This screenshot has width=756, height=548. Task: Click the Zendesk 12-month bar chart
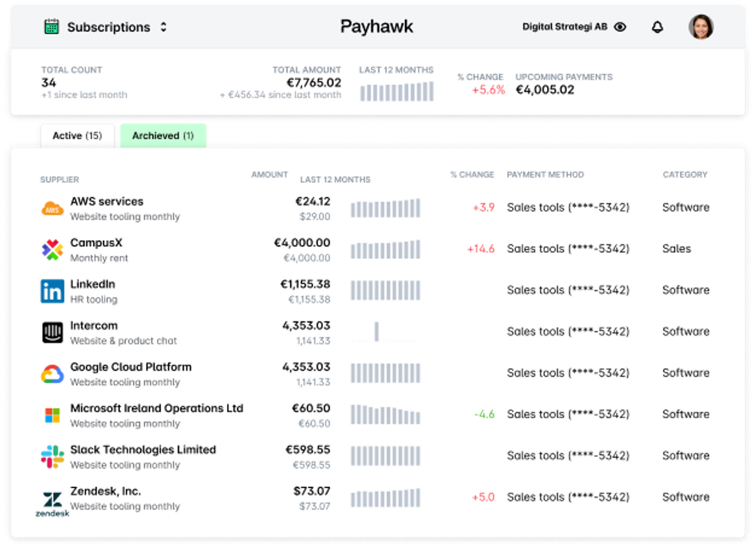click(385, 498)
